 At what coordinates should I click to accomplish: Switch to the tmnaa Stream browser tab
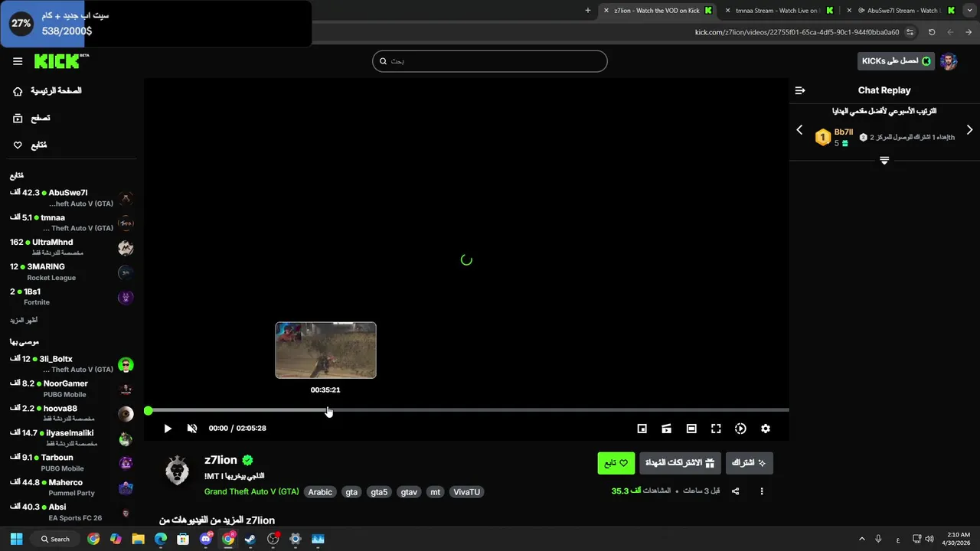(x=778, y=11)
